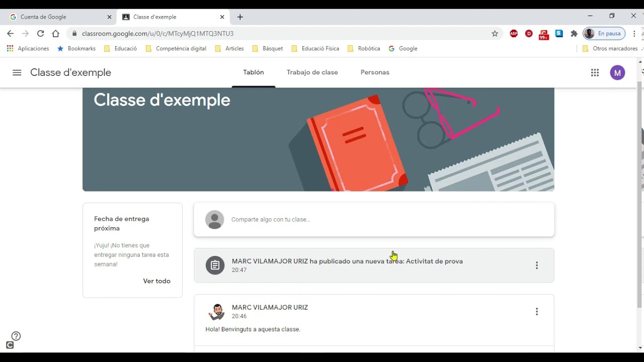Open options for the Hola! Benvinguts post

537,312
